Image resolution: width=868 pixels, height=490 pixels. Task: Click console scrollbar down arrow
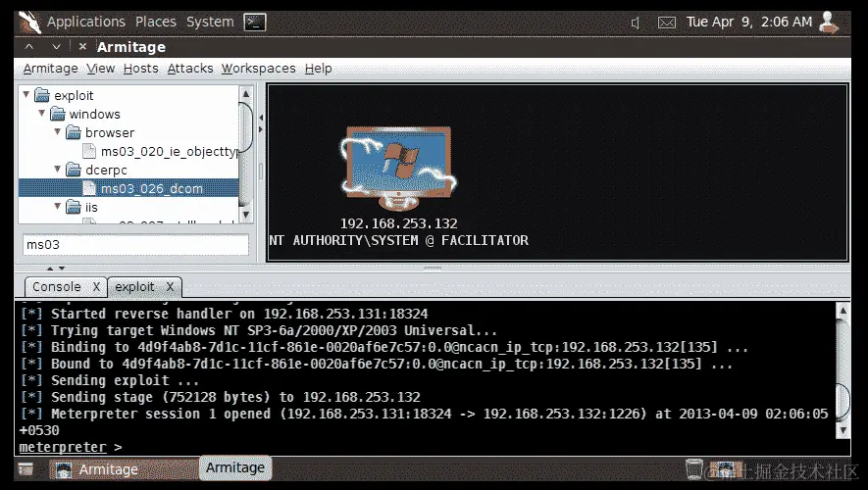coord(843,430)
